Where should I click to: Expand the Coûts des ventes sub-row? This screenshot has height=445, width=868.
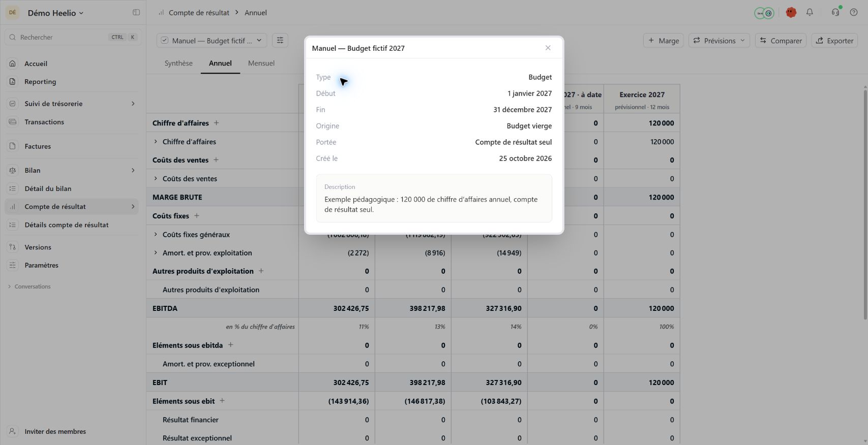point(156,179)
